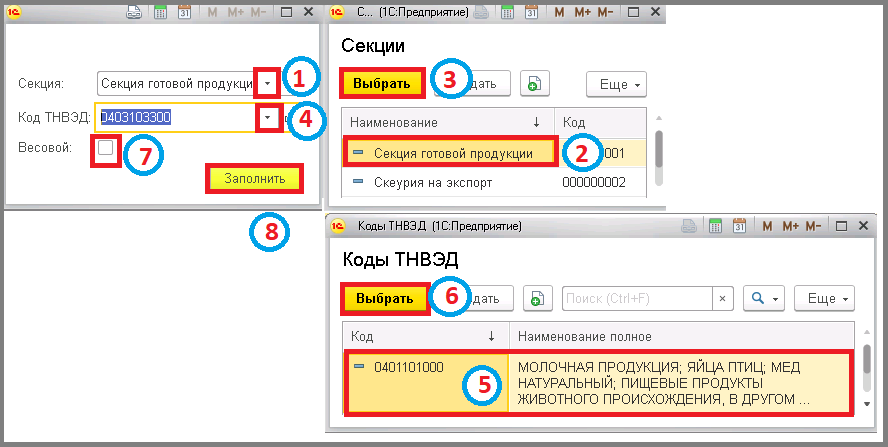
Task: Open the calculator icon in the form window
Action: pos(160,12)
